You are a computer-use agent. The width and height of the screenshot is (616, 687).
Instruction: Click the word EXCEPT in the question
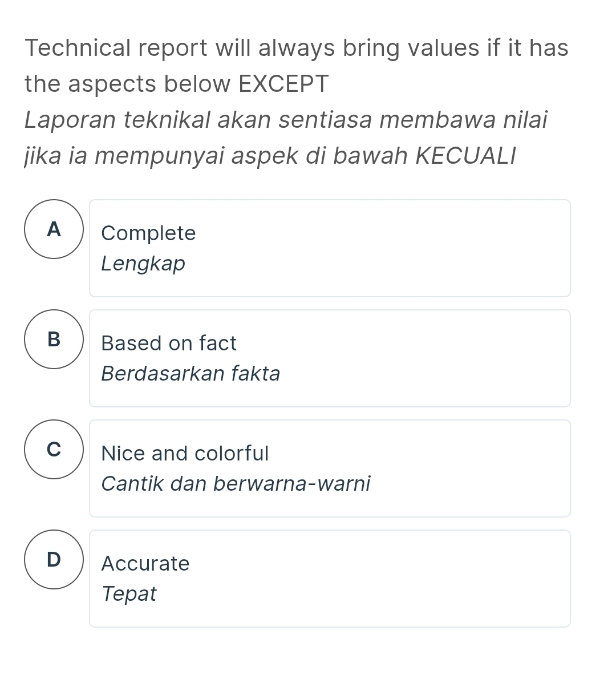(283, 84)
